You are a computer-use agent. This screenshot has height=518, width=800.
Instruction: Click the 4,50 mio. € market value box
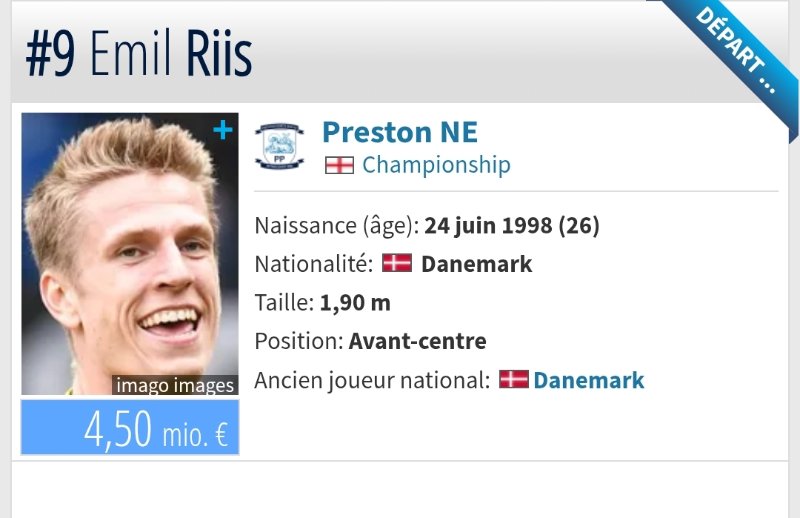pos(130,427)
